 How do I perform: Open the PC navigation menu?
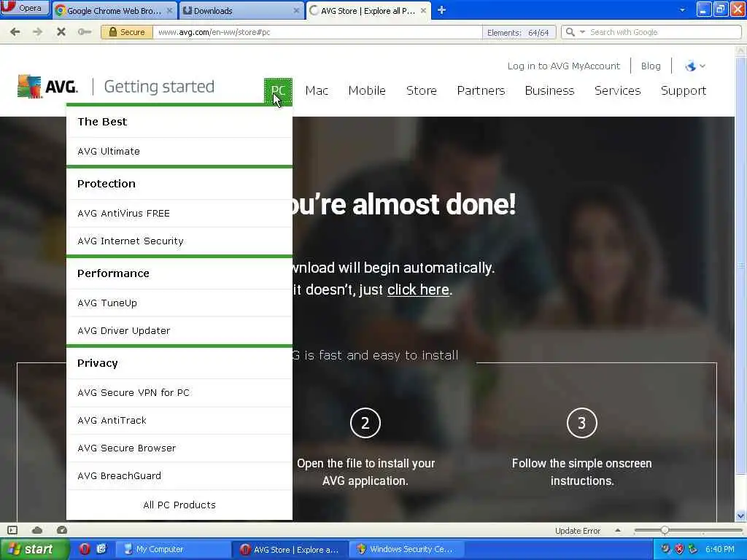pos(278,90)
